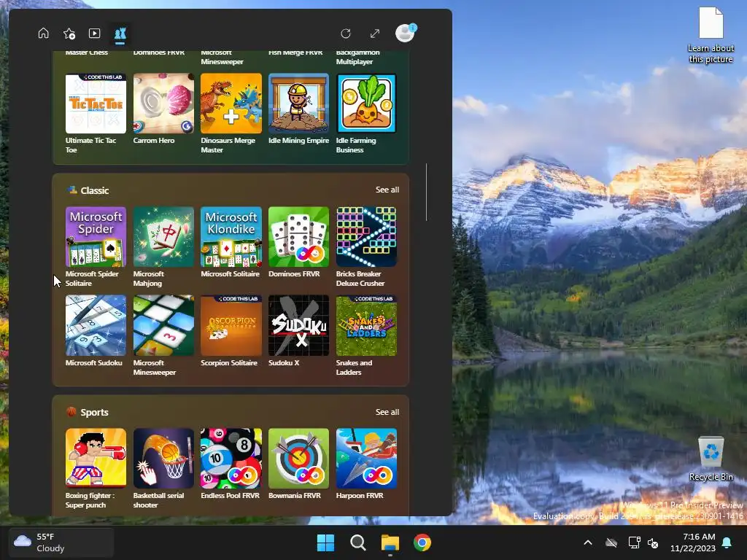Select the Play games tab

point(120,34)
